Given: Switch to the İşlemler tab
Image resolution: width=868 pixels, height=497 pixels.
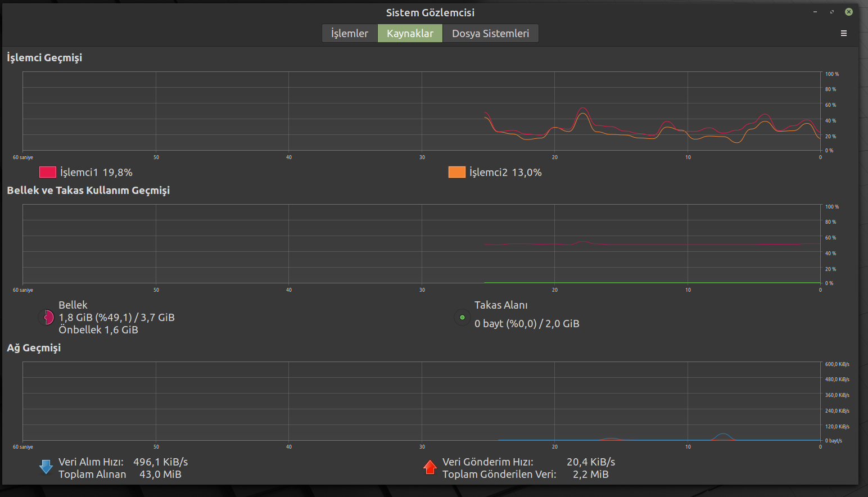Looking at the screenshot, I should pos(350,33).
